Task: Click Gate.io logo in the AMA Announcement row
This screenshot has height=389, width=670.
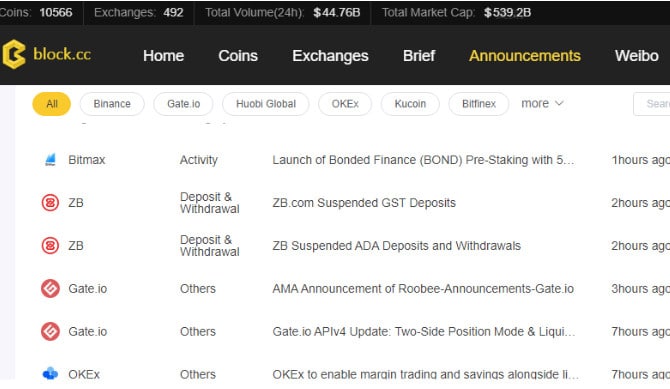Action: [x=50, y=289]
